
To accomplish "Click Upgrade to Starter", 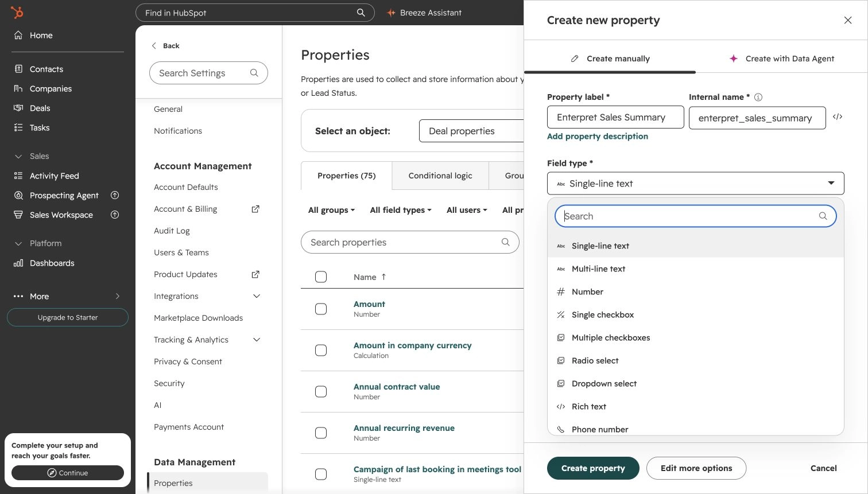I will coord(68,317).
